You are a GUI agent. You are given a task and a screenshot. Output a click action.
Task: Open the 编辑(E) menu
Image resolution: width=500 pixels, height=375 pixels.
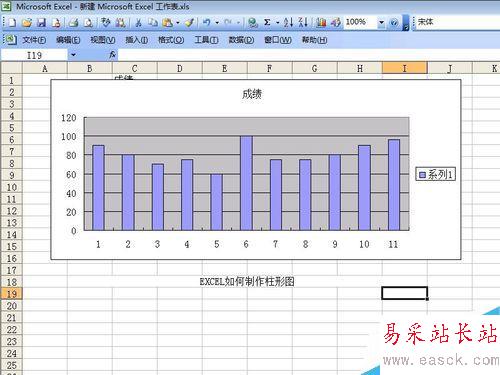point(68,40)
